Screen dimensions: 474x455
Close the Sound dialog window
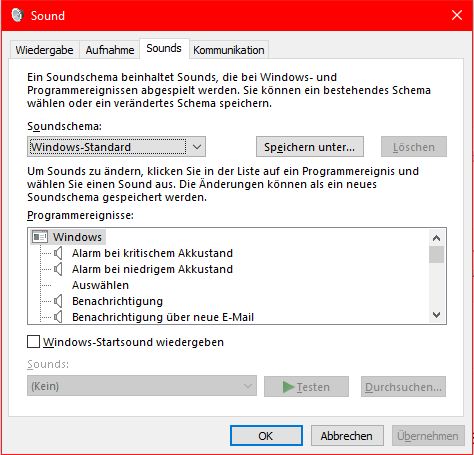(457, 15)
